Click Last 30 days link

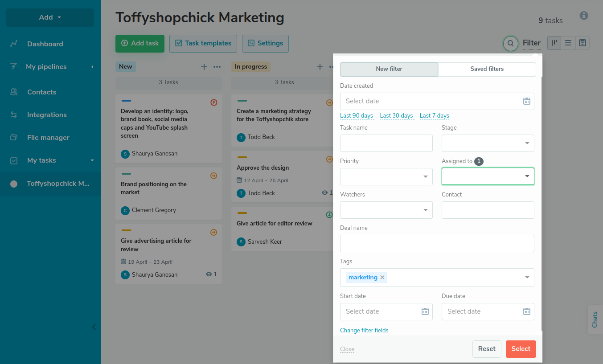pyautogui.click(x=396, y=116)
